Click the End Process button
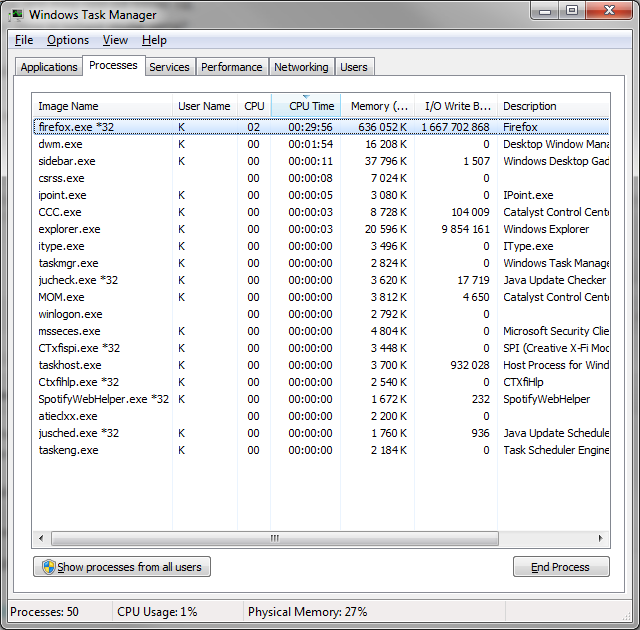 561,567
